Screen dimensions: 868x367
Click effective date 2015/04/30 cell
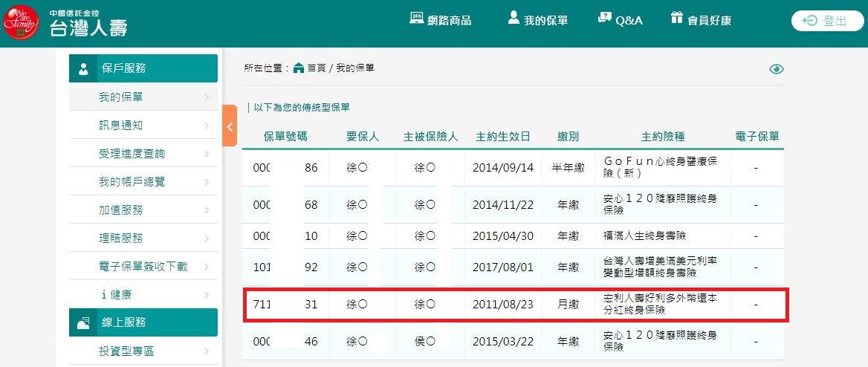[x=502, y=236]
